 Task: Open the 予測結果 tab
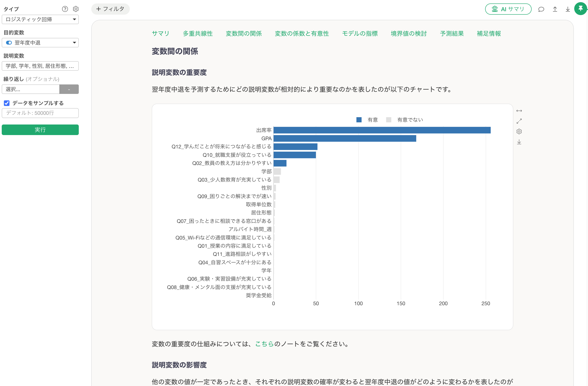pos(452,33)
